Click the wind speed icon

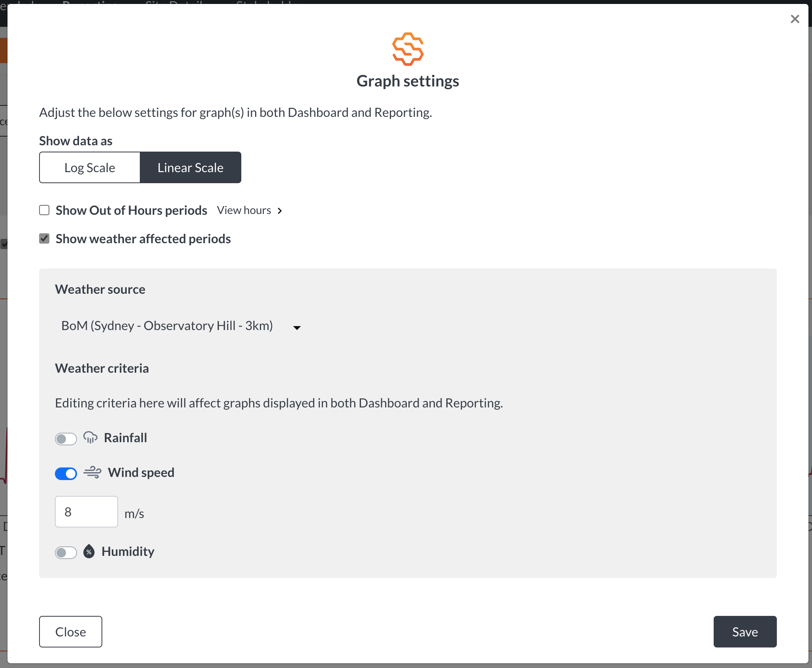92,472
